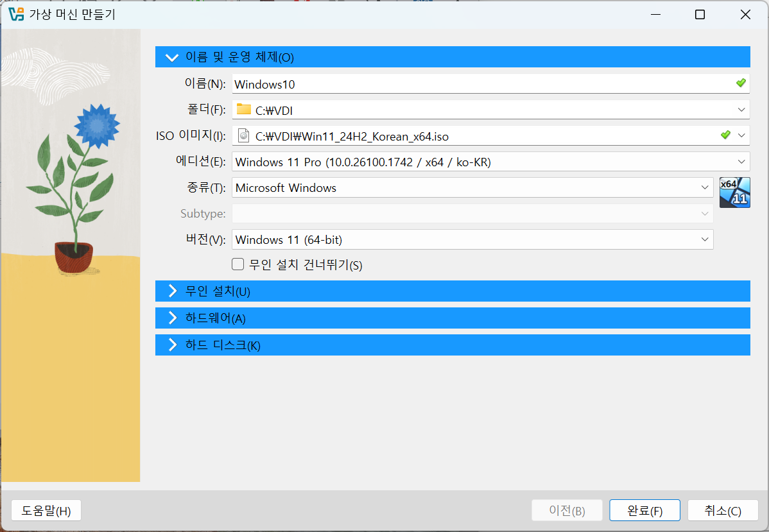This screenshot has width=769, height=532.
Task: Click the green checkmark in ISO 이미지 field
Action: point(726,134)
